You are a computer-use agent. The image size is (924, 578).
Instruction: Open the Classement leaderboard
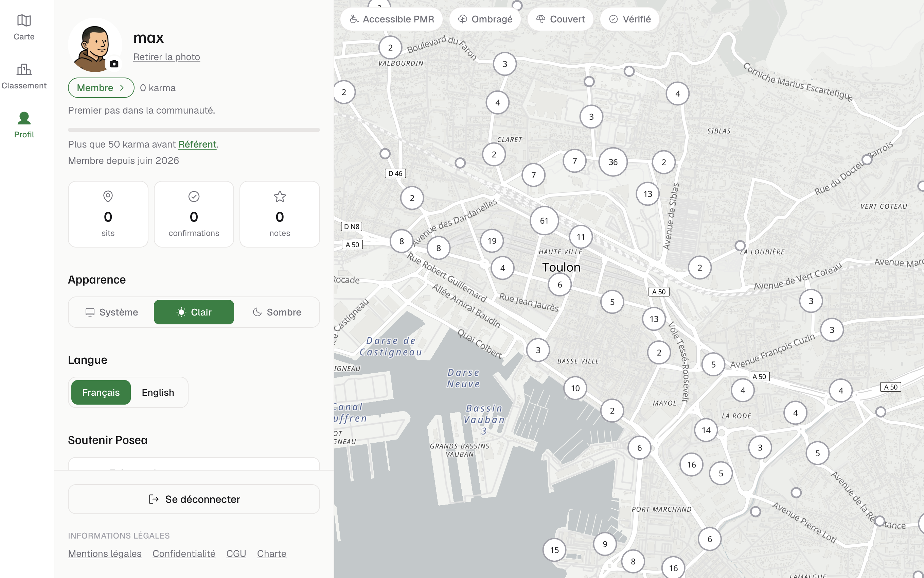pos(24,76)
